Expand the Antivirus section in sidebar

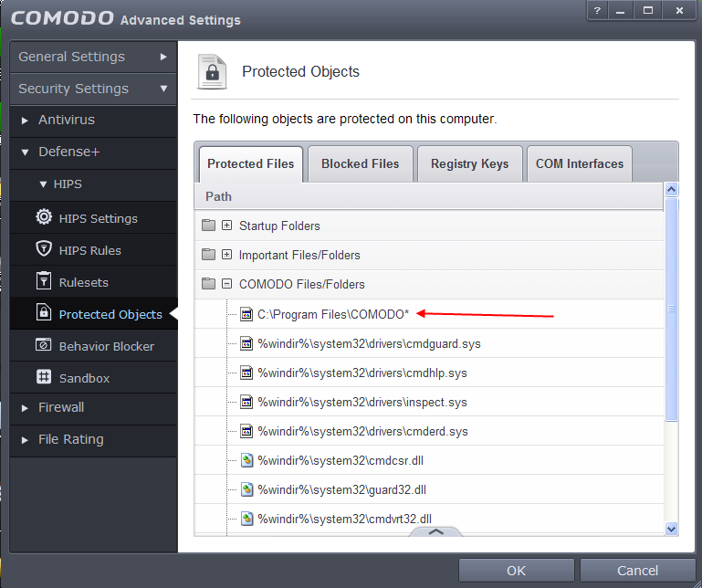26,120
